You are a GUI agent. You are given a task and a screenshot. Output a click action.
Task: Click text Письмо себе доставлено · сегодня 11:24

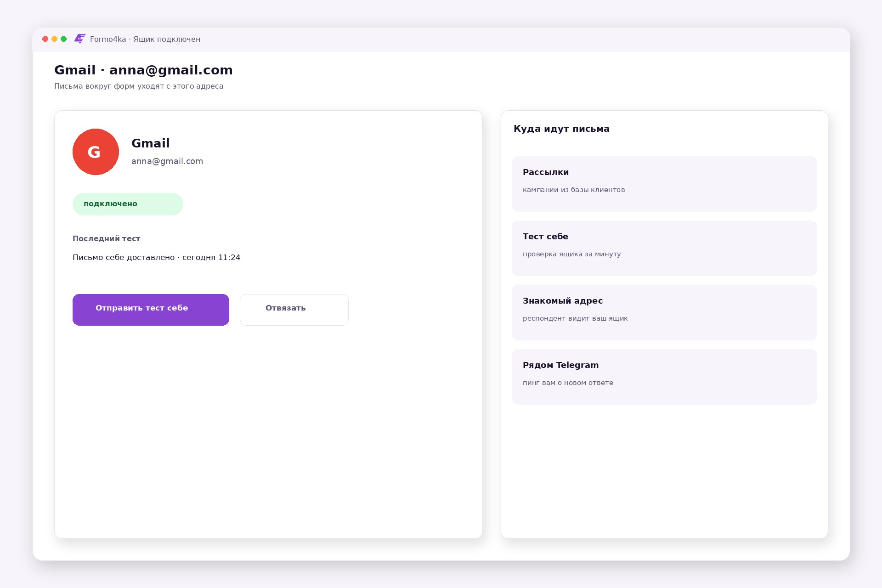157,257
